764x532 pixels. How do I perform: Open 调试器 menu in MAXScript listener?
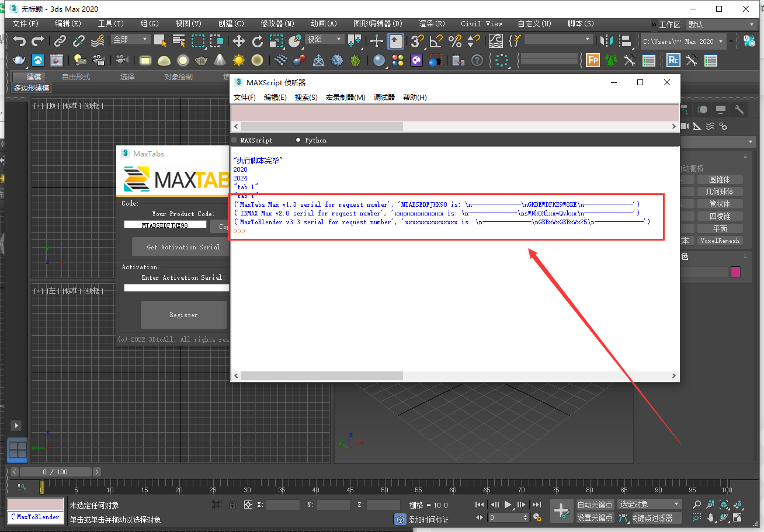pos(384,98)
